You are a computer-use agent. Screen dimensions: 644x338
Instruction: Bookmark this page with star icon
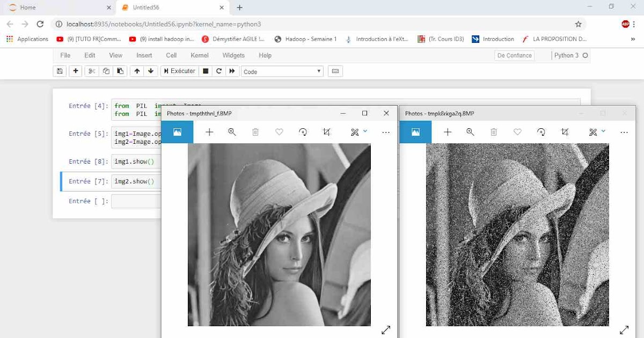(x=578, y=24)
